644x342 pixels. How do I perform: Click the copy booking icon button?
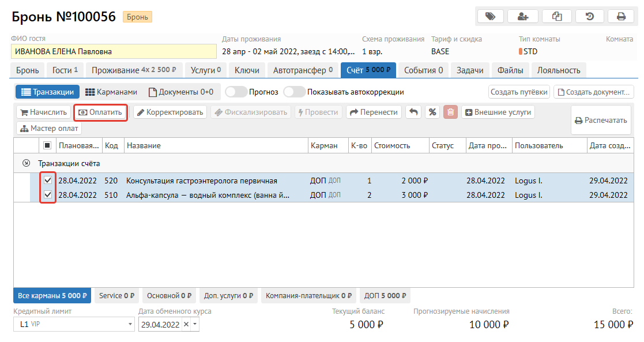[x=556, y=17]
